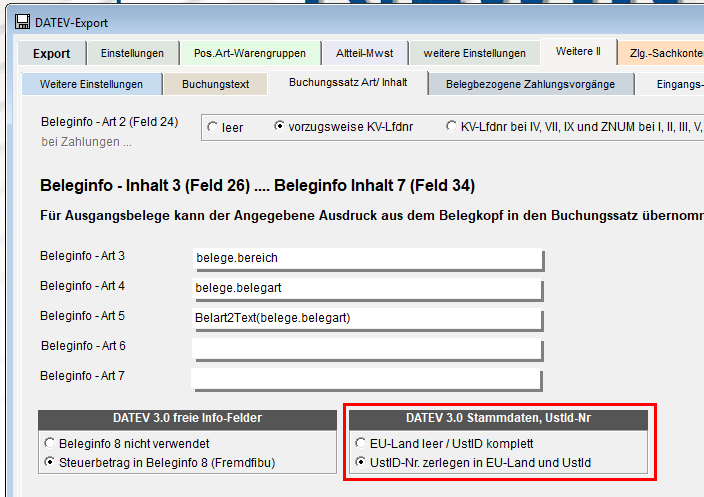Click the Beleginfo - Art 3 input field
This screenshot has height=497, width=704.
pyautogui.click(x=367, y=258)
